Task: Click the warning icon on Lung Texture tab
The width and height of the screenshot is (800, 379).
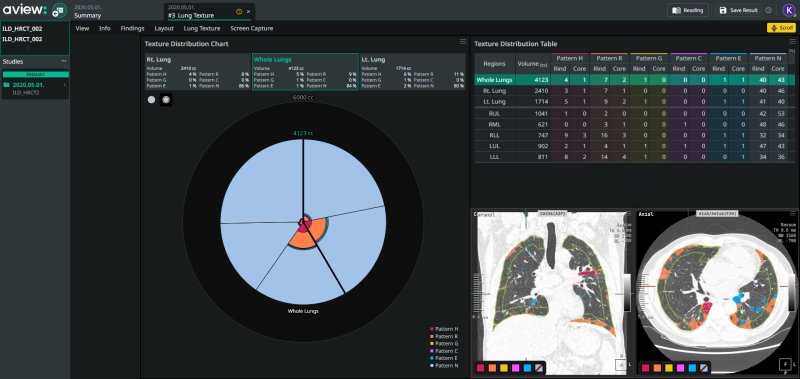Action: click(x=239, y=12)
